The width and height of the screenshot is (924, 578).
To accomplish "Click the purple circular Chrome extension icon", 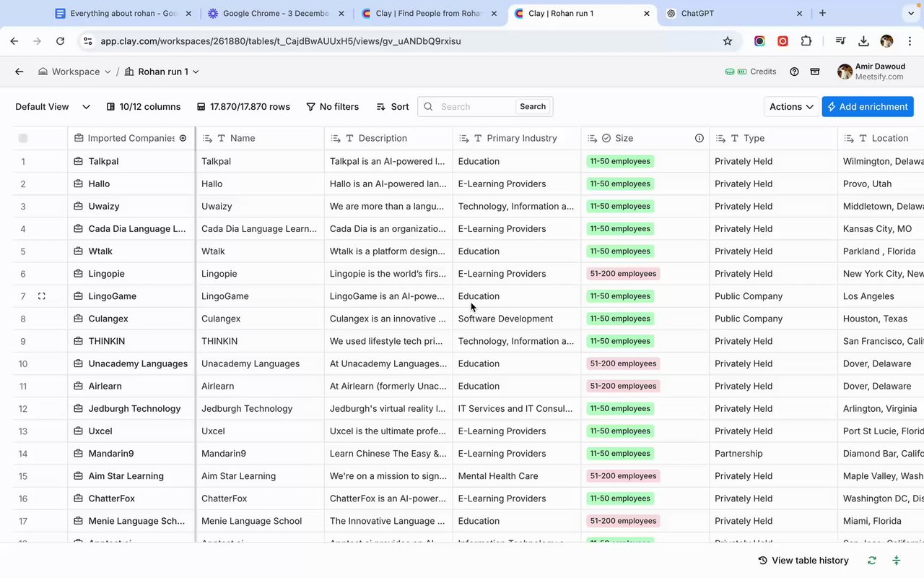I will (x=759, y=41).
